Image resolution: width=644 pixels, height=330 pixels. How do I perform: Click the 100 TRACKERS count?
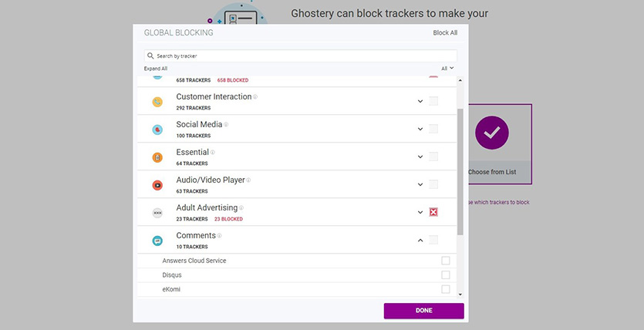194,136
